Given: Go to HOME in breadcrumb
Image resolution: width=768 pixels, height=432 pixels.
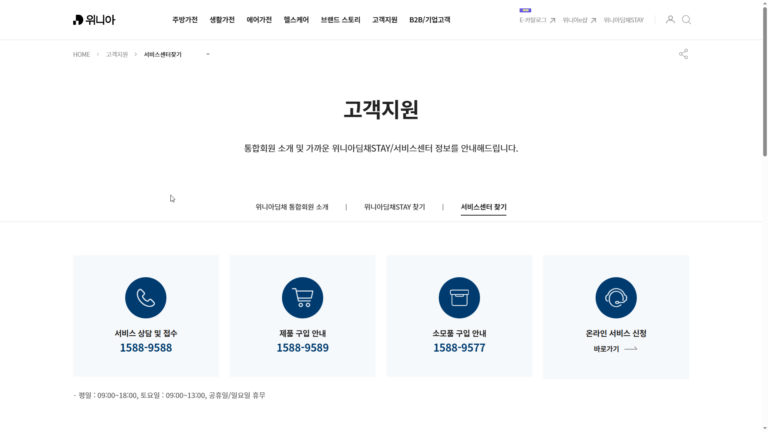Looking at the screenshot, I should pos(81,54).
